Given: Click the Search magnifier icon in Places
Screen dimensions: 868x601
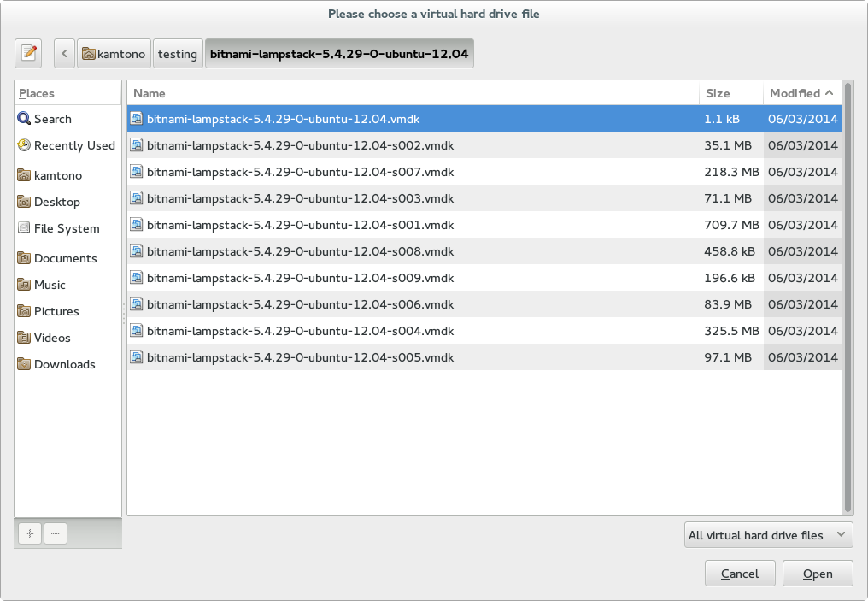Looking at the screenshot, I should (24, 119).
